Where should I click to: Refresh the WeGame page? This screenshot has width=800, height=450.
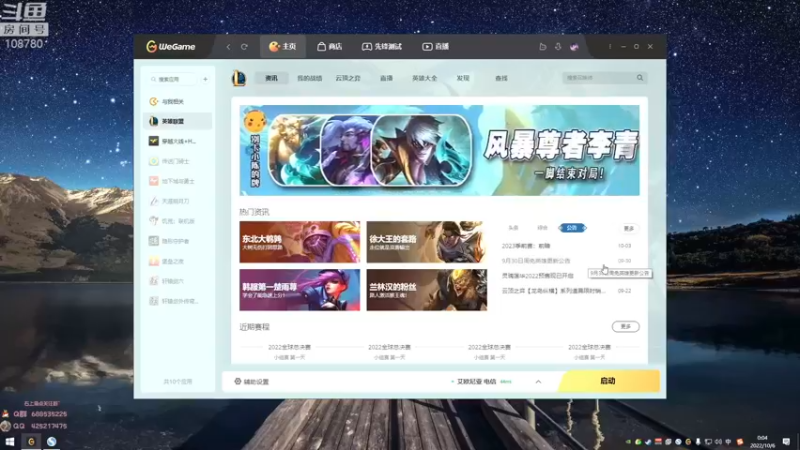[x=244, y=46]
